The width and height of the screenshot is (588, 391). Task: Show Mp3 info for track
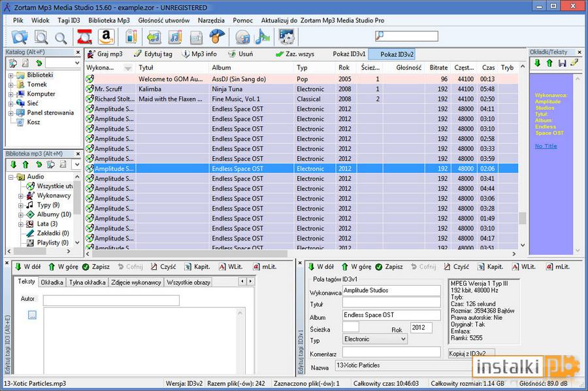[199, 54]
